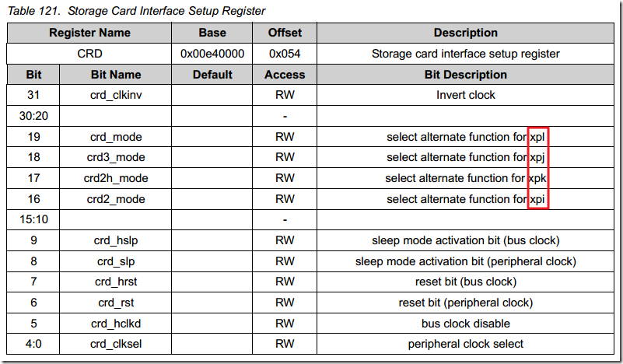
Task: Select the crd_mode bit name cell
Action: coord(114,137)
